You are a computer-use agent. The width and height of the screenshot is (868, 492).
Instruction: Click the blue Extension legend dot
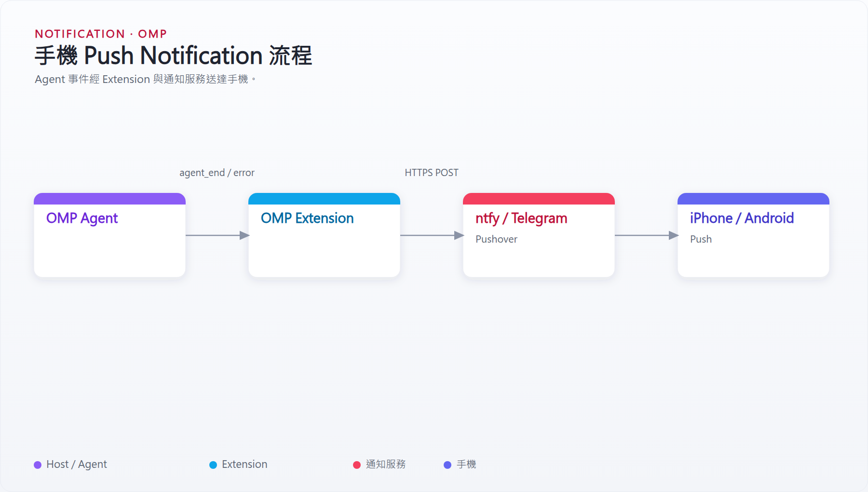click(x=213, y=465)
